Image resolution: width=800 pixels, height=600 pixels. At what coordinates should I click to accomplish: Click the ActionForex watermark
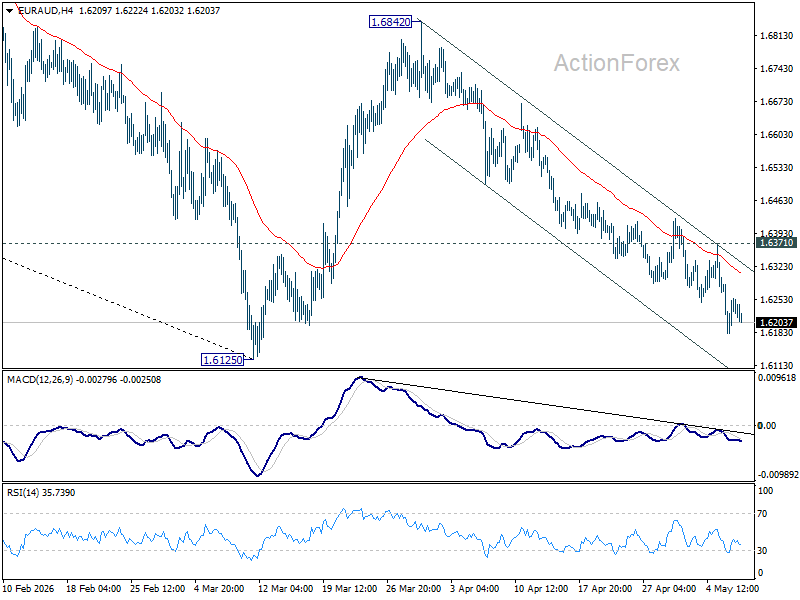pyautogui.click(x=617, y=63)
